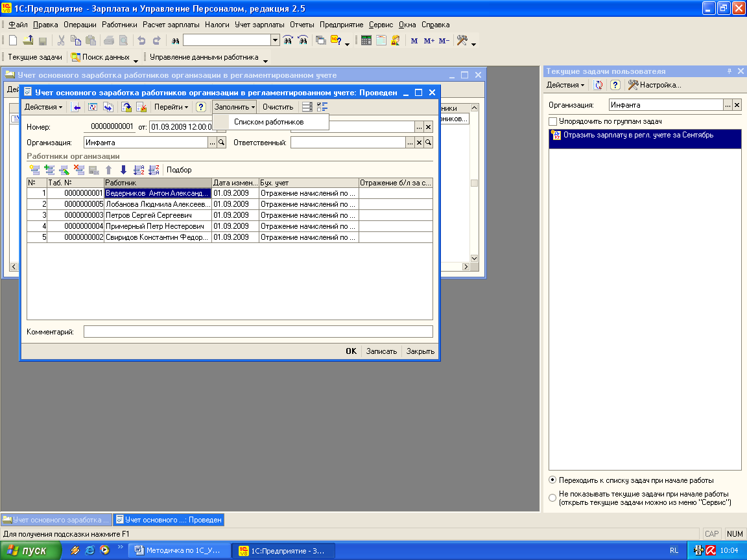Open the Действия dropdown in tasks panel
The image size is (747, 560).
565,86
